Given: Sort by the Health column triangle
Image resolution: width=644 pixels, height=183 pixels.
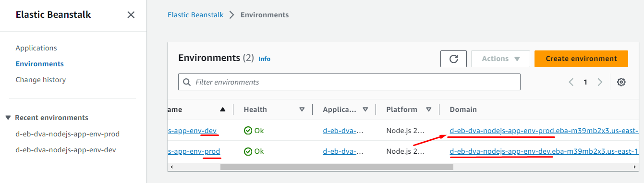Looking at the screenshot, I should [302, 110].
